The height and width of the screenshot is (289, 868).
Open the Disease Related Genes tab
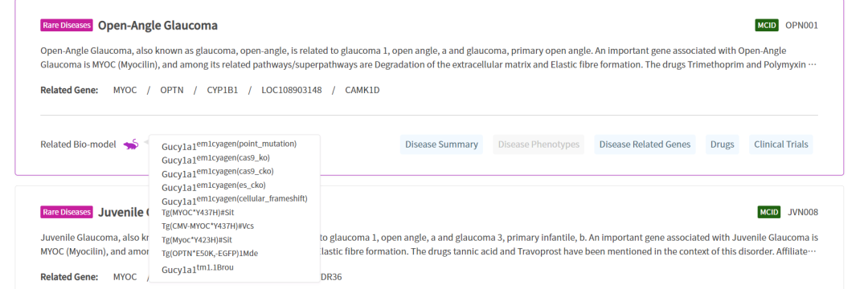point(645,144)
